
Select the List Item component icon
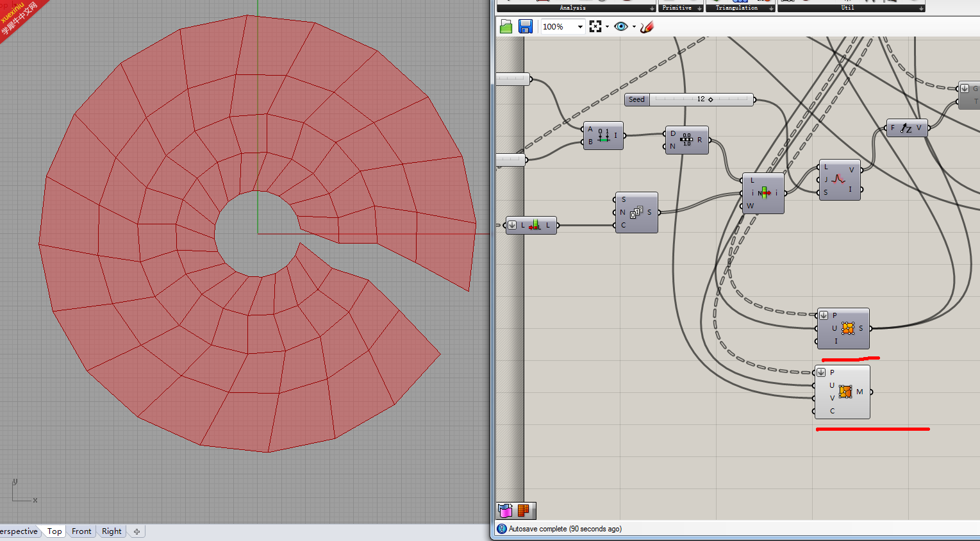tap(763, 193)
